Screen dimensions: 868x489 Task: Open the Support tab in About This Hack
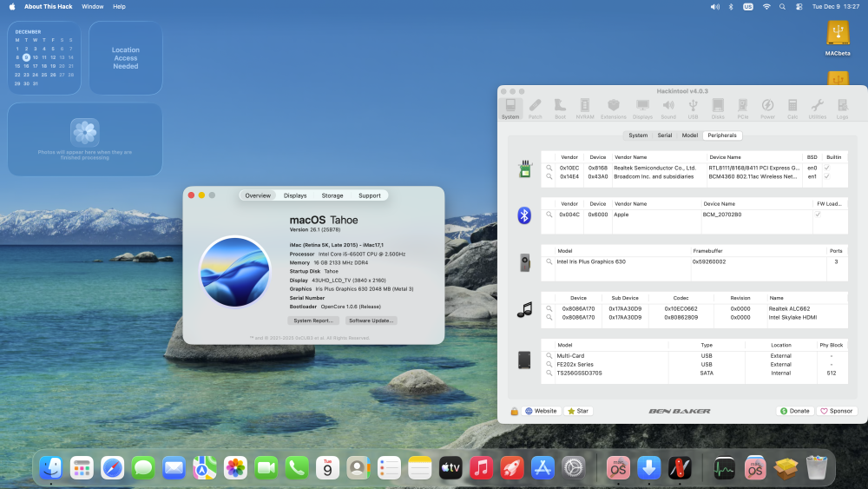click(x=369, y=195)
